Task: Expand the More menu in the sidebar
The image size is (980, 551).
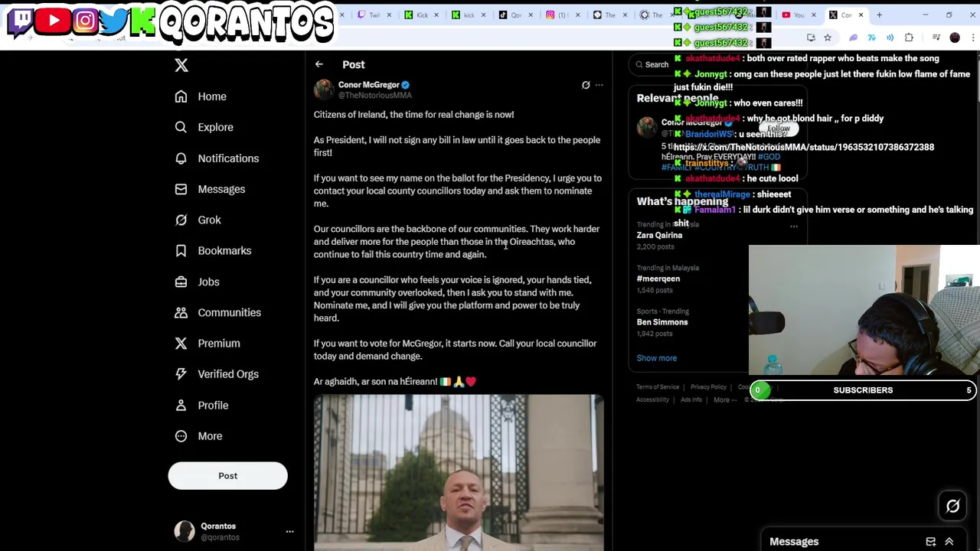Action: [198, 436]
